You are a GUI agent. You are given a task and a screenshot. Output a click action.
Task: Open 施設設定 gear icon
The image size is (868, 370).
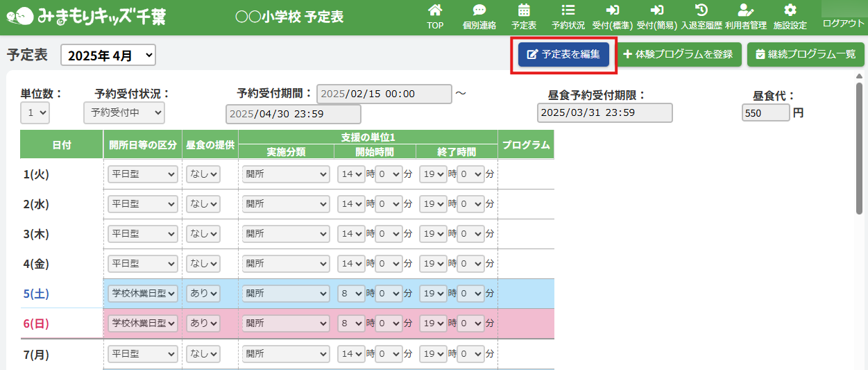(x=790, y=10)
